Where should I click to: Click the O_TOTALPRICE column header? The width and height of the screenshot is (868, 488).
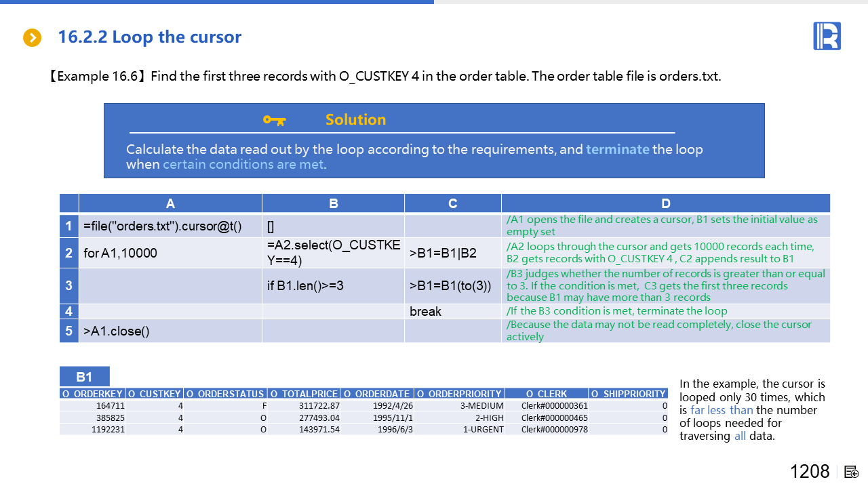pos(303,394)
